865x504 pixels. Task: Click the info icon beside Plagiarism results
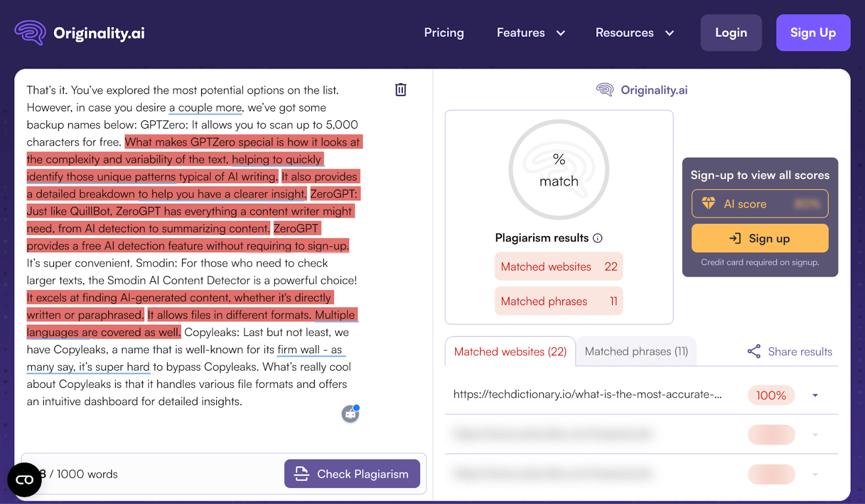coord(597,238)
